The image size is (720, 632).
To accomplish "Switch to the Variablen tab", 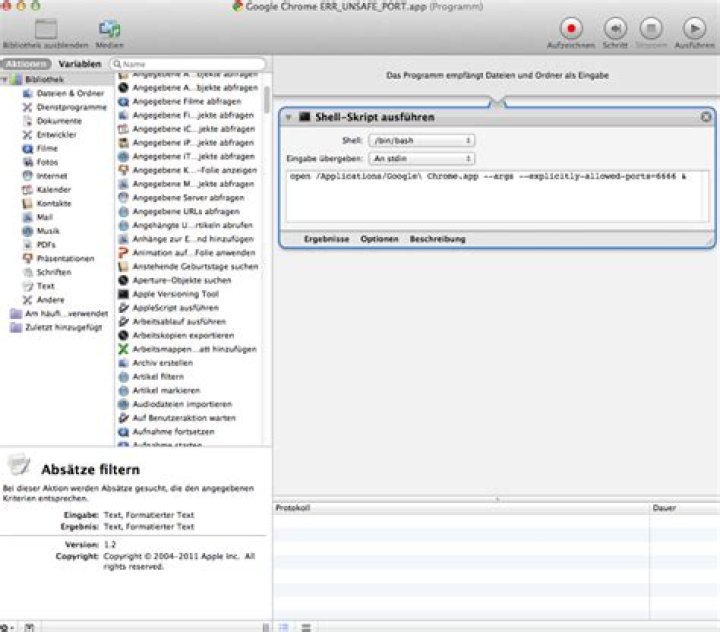I will [x=80, y=64].
